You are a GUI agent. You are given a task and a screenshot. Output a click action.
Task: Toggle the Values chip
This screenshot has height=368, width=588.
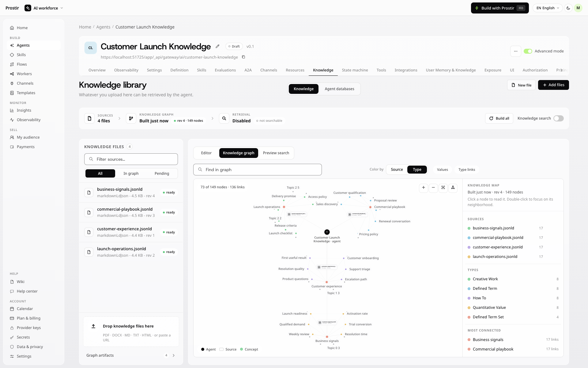click(x=443, y=170)
